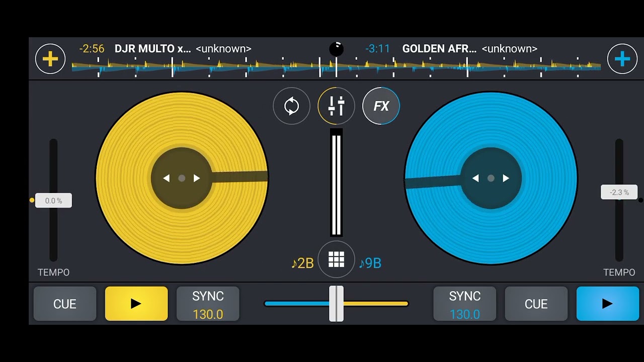Click right tempo slider -2.3 % handle
The image size is (644, 362).
[619, 192]
